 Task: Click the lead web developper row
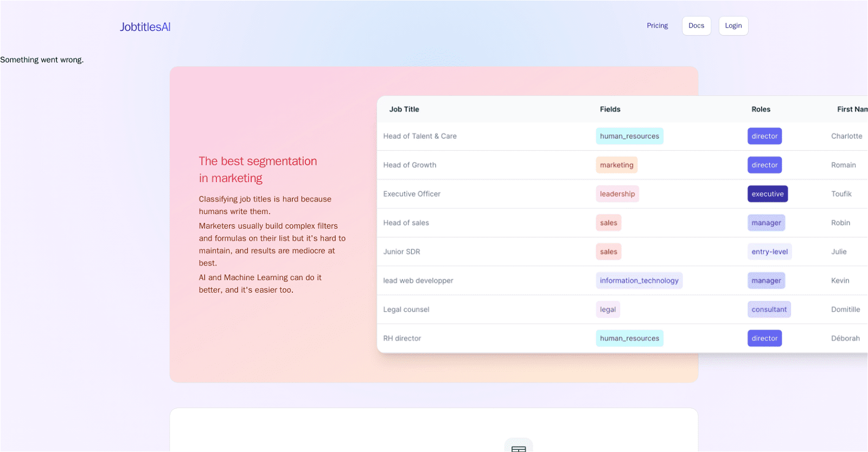622,280
